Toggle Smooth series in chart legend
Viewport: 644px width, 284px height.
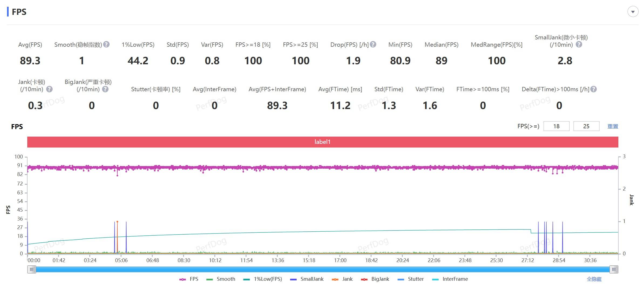tap(221, 279)
